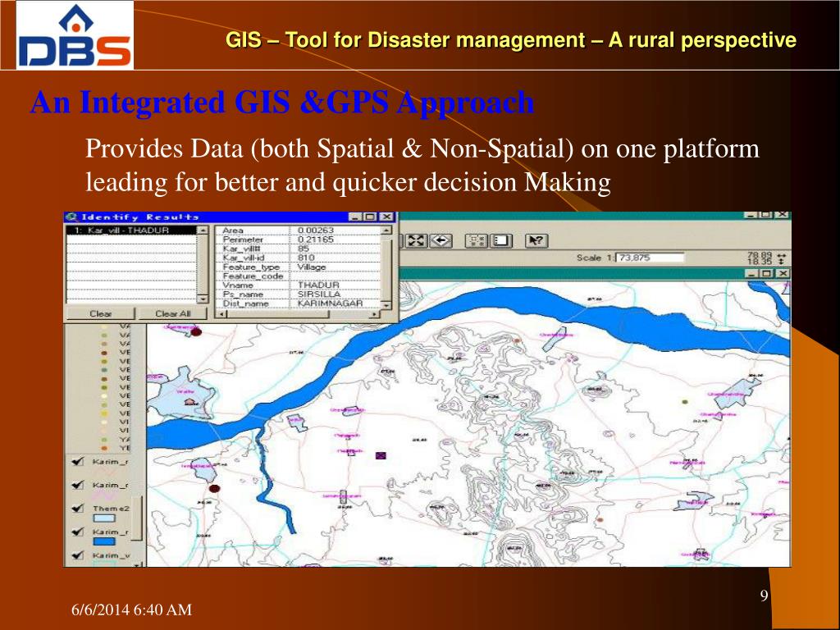Image resolution: width=840 pixels, height=630 pixels.
Task: Click the purple square marker on map
Action: [381, 456]
